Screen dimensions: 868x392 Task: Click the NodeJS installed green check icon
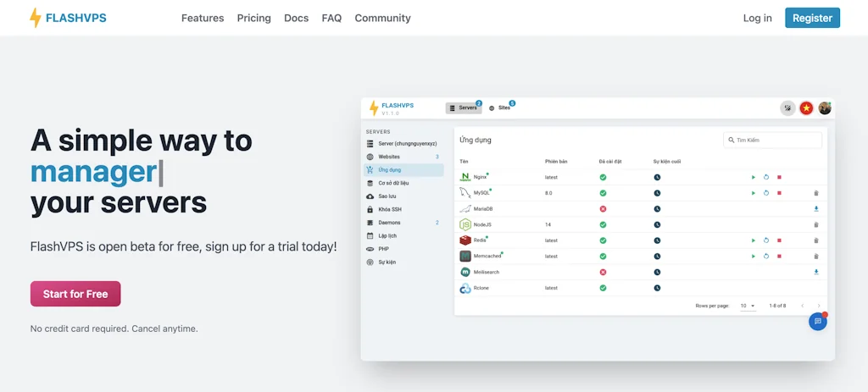click(x=603, y=224)
